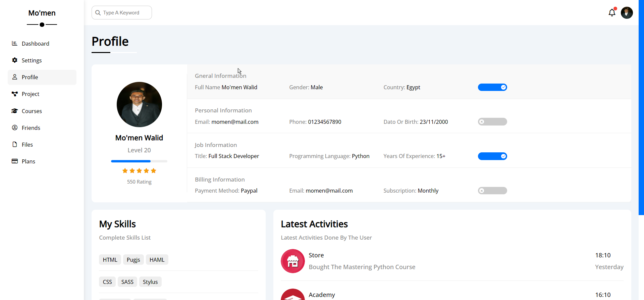Open the user avatar in header
The image size is (644, 300).
(x=627, y=13)
